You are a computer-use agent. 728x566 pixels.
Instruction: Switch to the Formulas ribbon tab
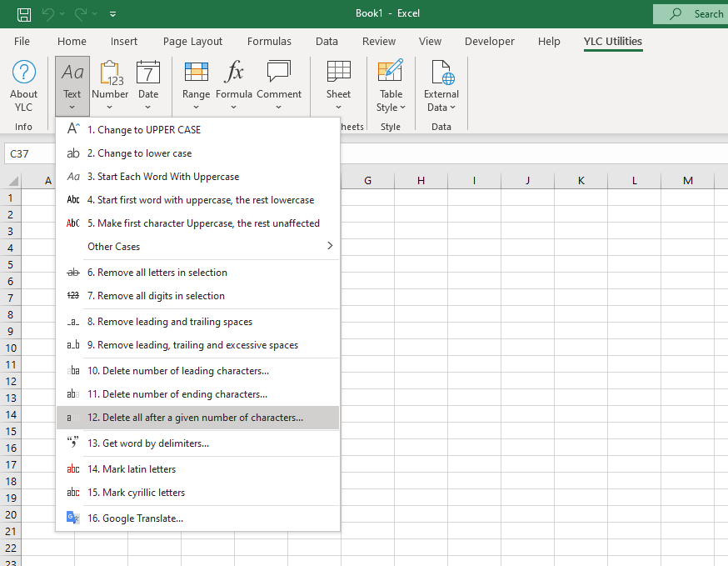269,41
